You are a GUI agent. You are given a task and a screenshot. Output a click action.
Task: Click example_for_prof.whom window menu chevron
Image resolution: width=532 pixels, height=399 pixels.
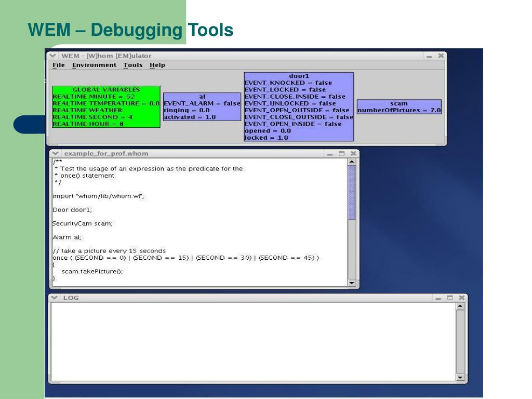pyautogui.click(x=56, y=153)
